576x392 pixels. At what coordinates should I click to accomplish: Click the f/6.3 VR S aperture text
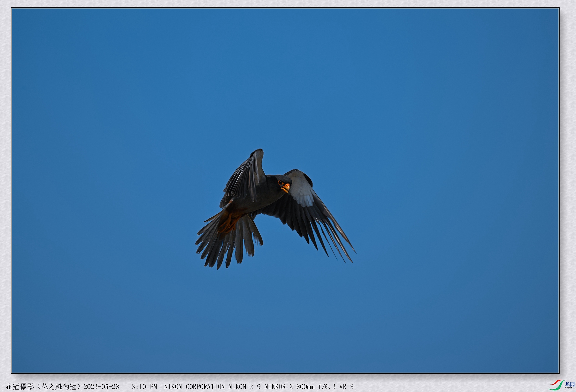(x=336, y=387)
